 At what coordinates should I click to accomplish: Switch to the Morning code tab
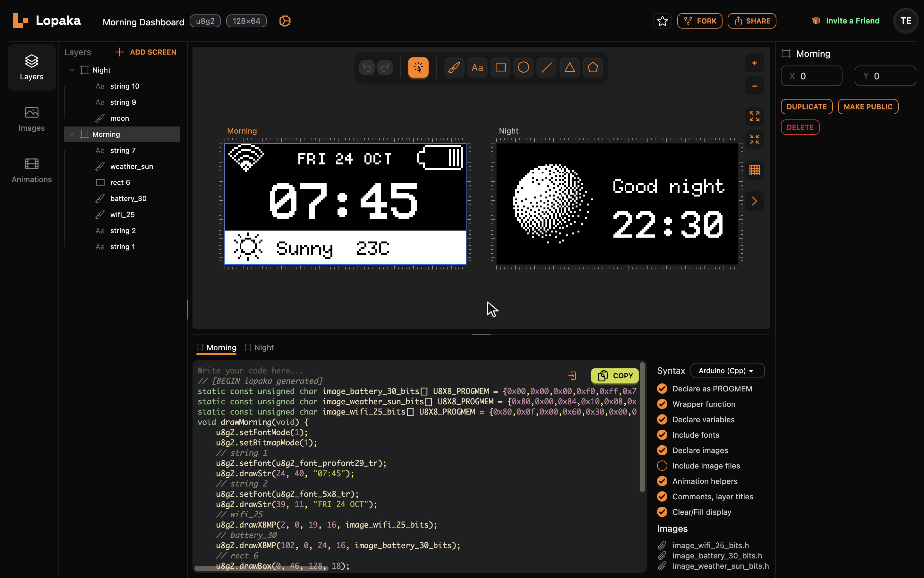217,348
